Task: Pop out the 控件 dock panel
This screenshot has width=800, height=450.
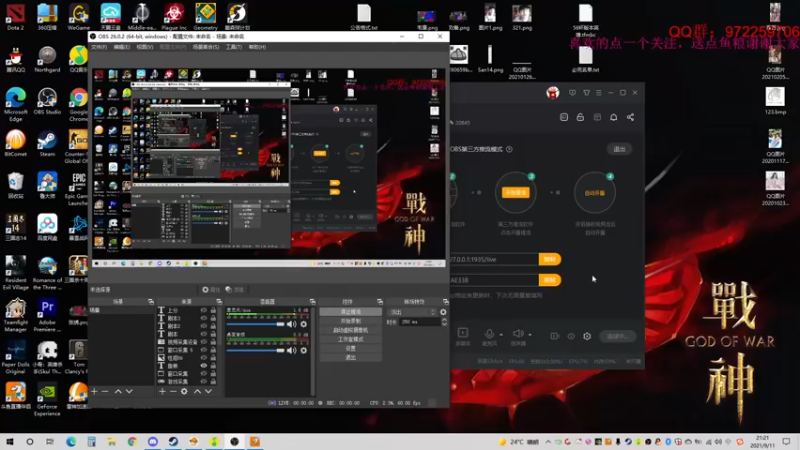Action: point(380,302)
